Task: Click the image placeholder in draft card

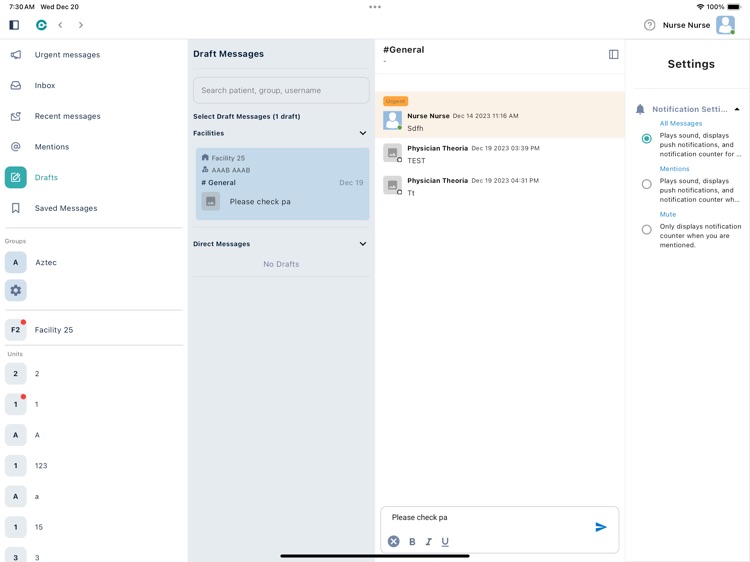Action: point(210,201)
